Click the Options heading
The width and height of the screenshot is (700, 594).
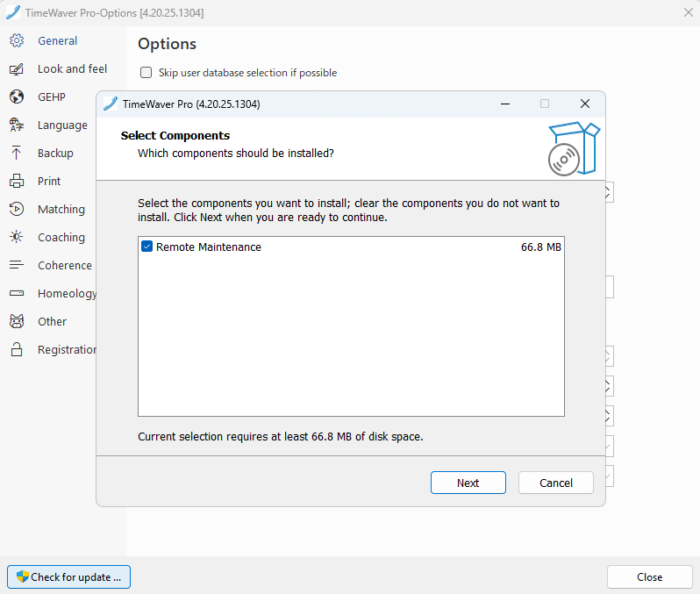click(x=167, y=44)
